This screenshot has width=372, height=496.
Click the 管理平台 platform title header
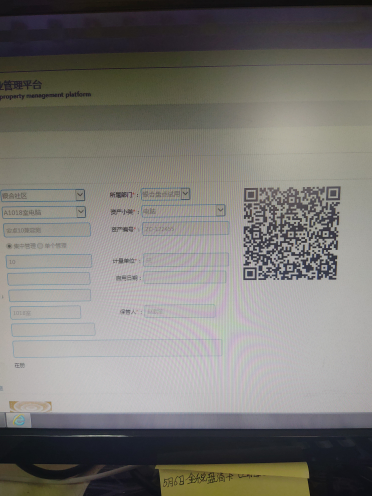21,85
